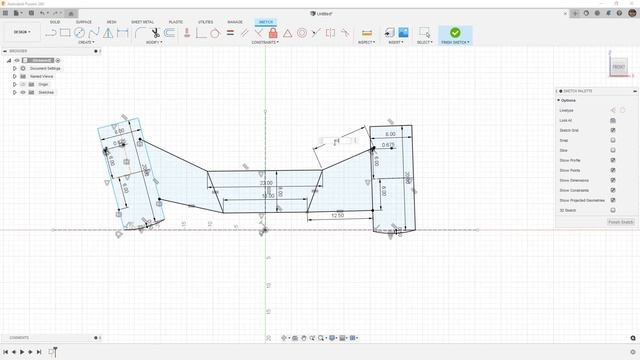Viewport: 640px width, 360px height.
Task: Open the Modify dropdown menu
Action: click(154, 42)
